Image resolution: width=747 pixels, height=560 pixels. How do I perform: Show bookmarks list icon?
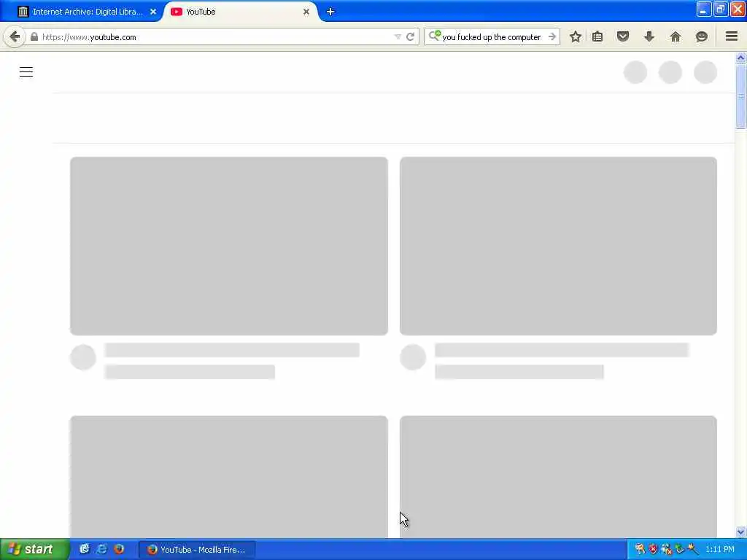(x=597, y=36)
